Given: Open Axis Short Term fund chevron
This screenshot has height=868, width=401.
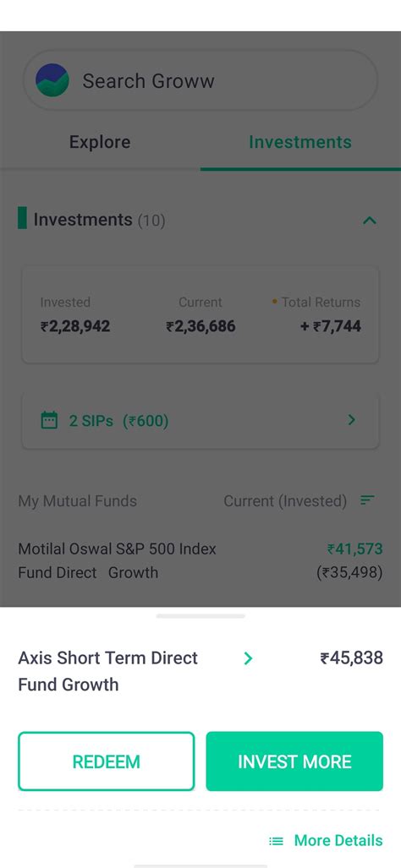Looking at the screenshot, I should (x=248, y=658).
